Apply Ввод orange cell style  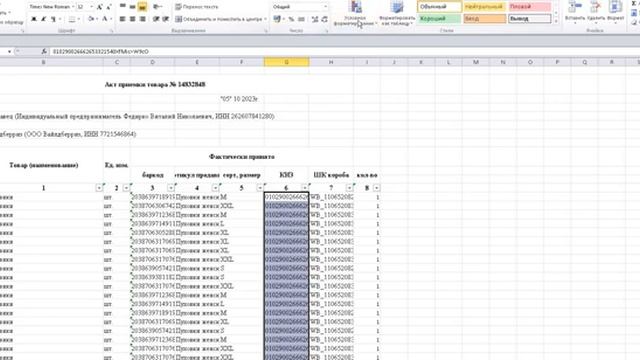[x=484, y=19]
